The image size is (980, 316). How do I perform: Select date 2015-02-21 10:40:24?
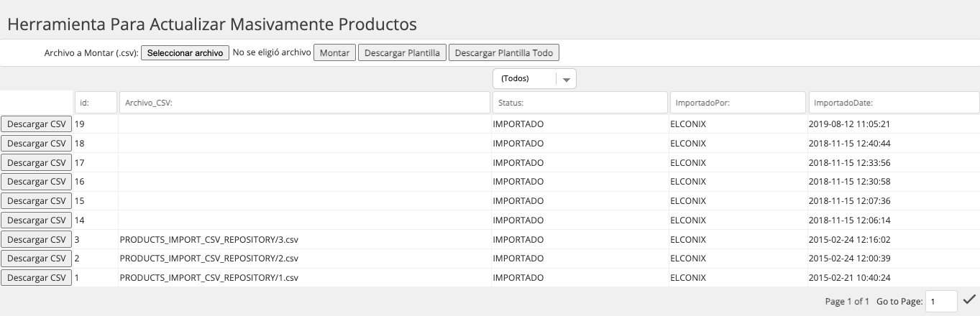[850, 277]
